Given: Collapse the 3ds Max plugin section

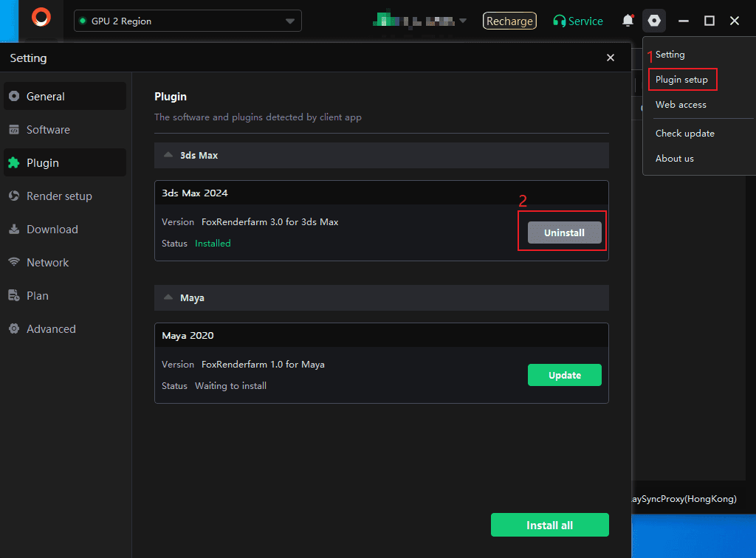Looking at the screenshot, I should (168, 156).
